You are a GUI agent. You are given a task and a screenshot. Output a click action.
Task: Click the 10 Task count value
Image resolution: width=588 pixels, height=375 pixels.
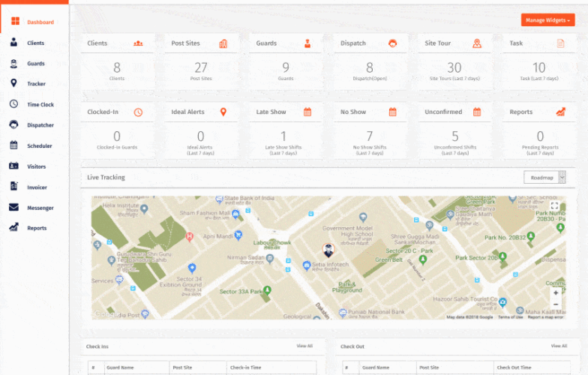(x=539, y=67)
